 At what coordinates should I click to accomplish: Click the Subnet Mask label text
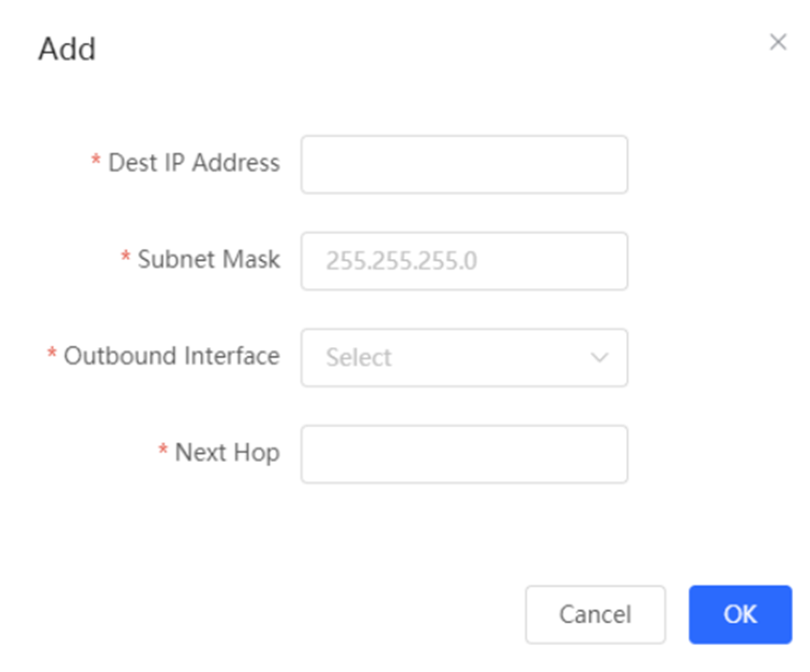(208, 259)
